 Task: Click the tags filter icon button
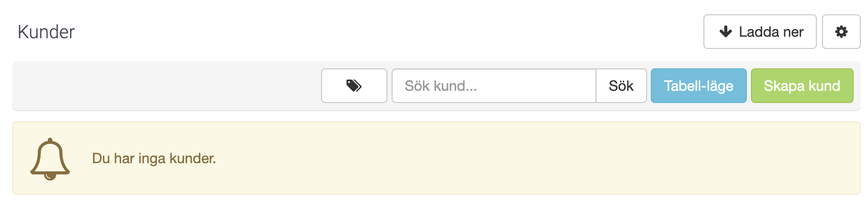point(354,86)
